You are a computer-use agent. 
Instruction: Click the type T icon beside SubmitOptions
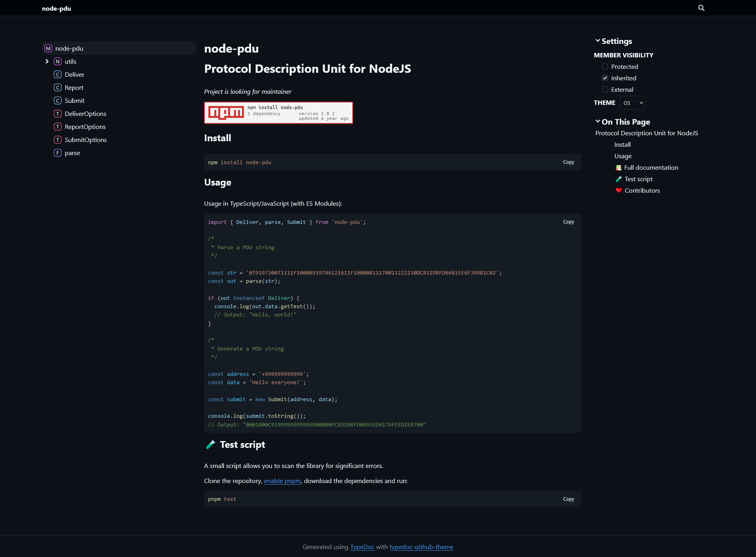[58, 140]
